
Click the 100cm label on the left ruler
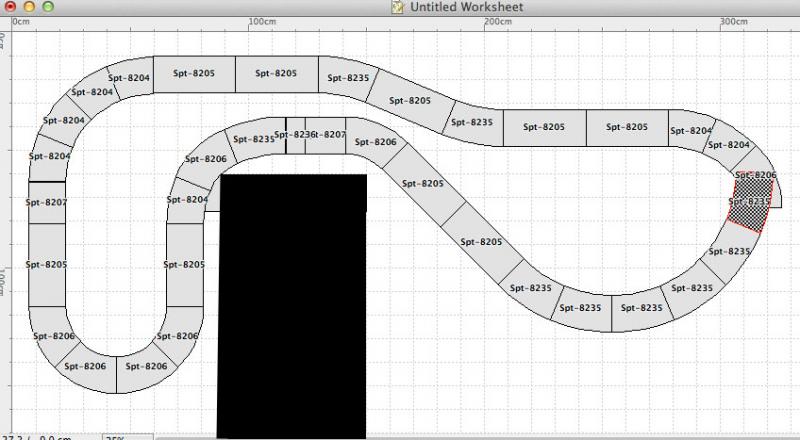tap(4, 281)
